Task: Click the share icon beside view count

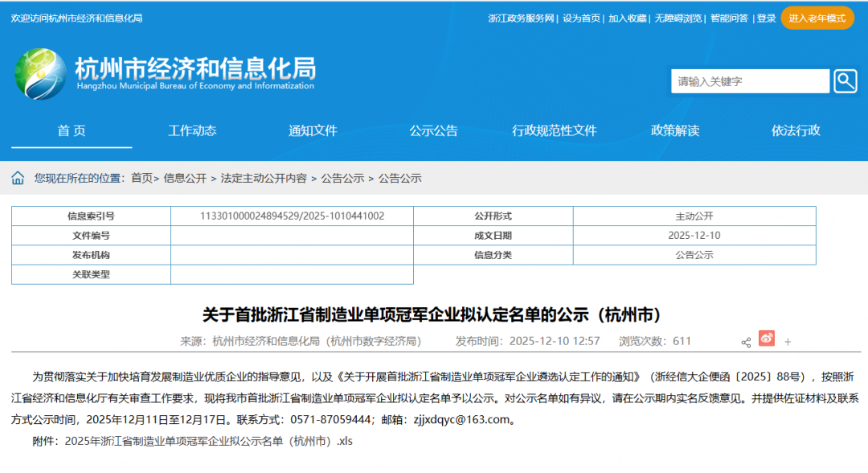Action: point(746,342)
